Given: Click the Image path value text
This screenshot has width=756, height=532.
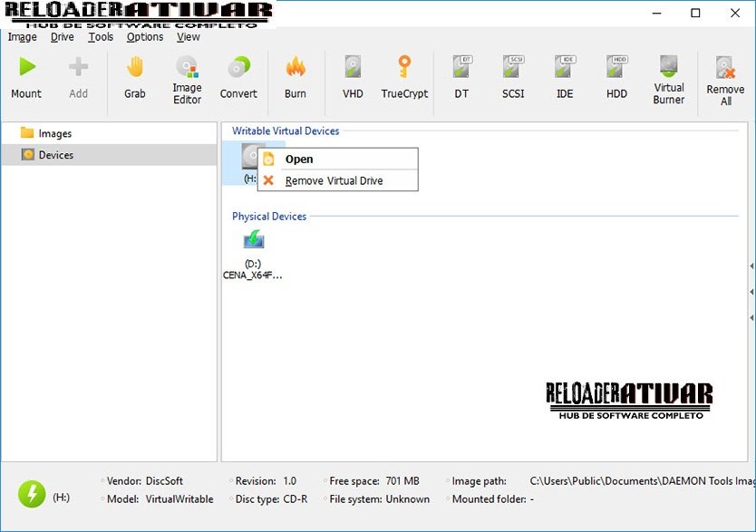Looking at the screenshot, I should [x=642, y=481].
